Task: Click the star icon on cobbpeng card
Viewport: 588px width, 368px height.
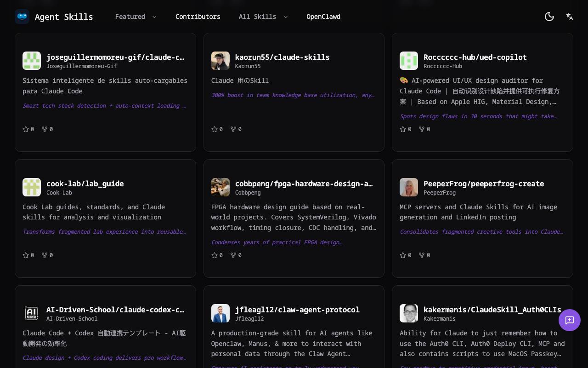Action: pyautogui.click(x=215, y=255)
